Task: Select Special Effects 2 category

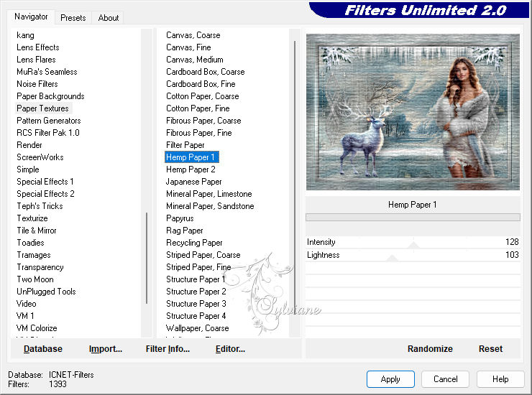Action: (x=45, y=194)
